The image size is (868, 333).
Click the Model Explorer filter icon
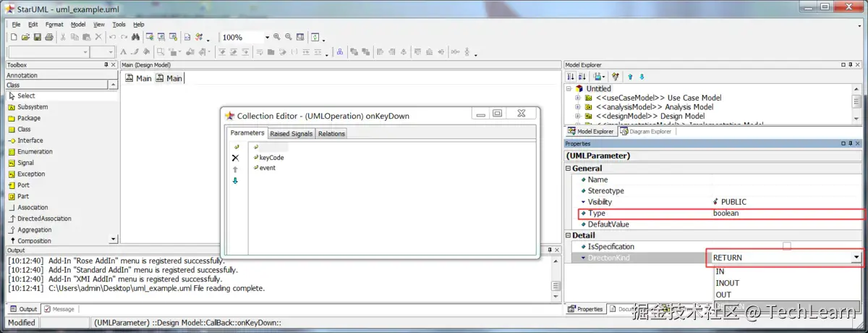point(616,76)
